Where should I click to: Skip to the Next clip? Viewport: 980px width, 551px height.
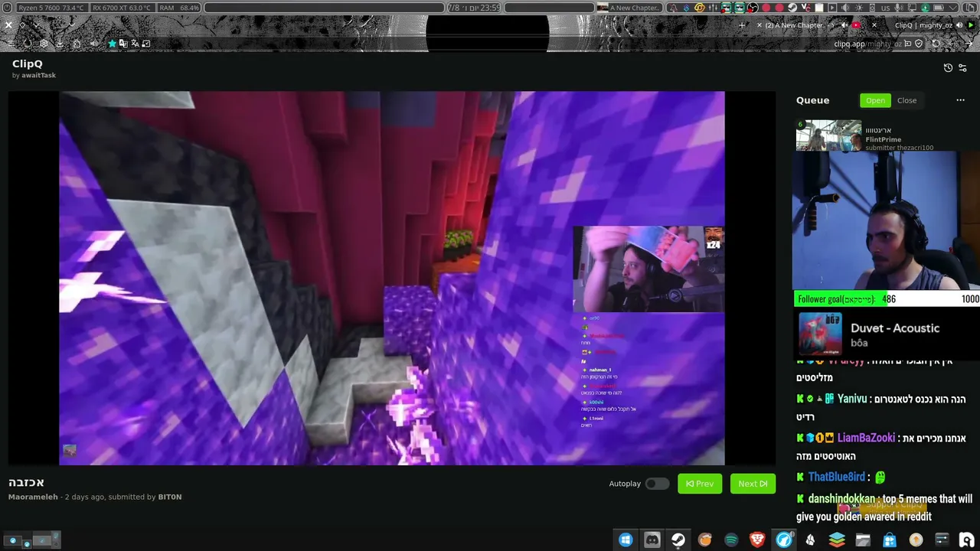(753, 484)
